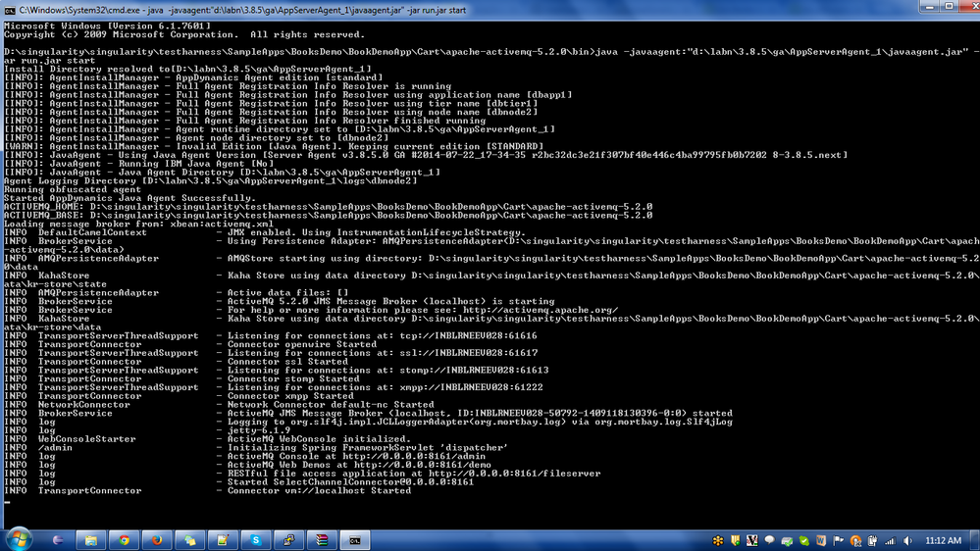Click 'Active data files: []' line
Viewport: 980px width, 551px height.
177,292
